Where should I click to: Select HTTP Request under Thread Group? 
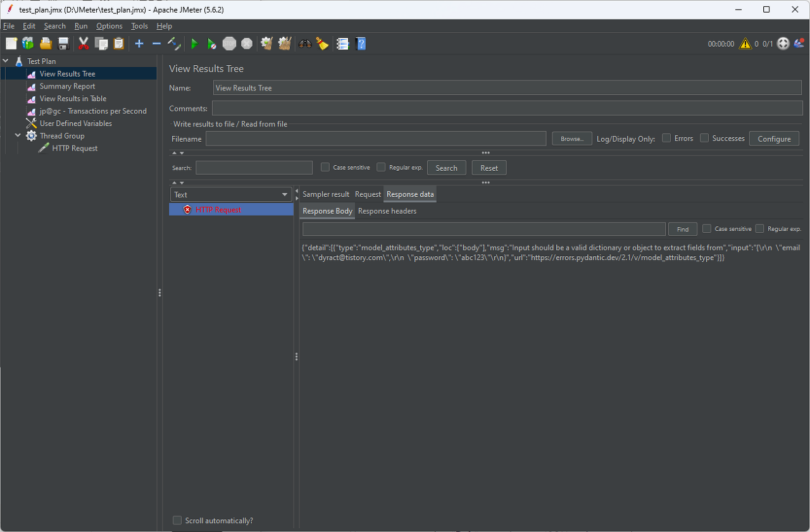point(75,148)
